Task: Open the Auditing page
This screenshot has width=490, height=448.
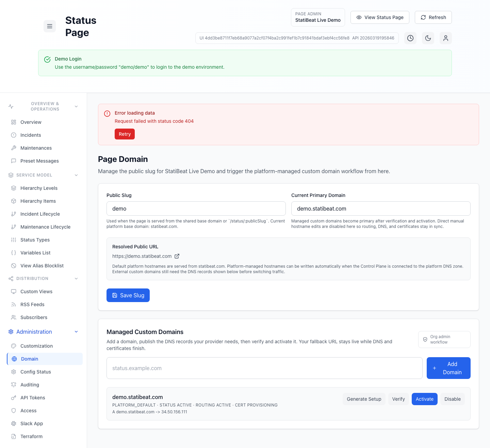Action: point(30,385)
